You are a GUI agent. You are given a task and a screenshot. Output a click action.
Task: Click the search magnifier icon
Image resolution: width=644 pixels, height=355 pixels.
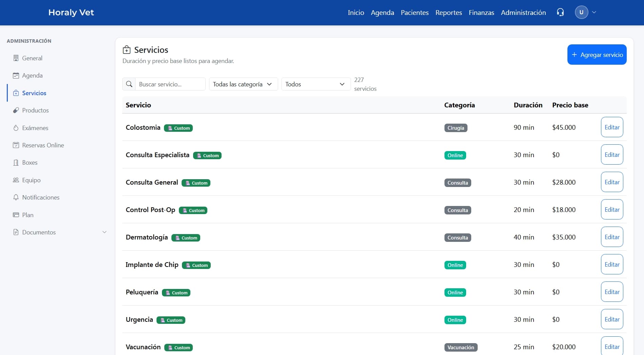(129, 84)
